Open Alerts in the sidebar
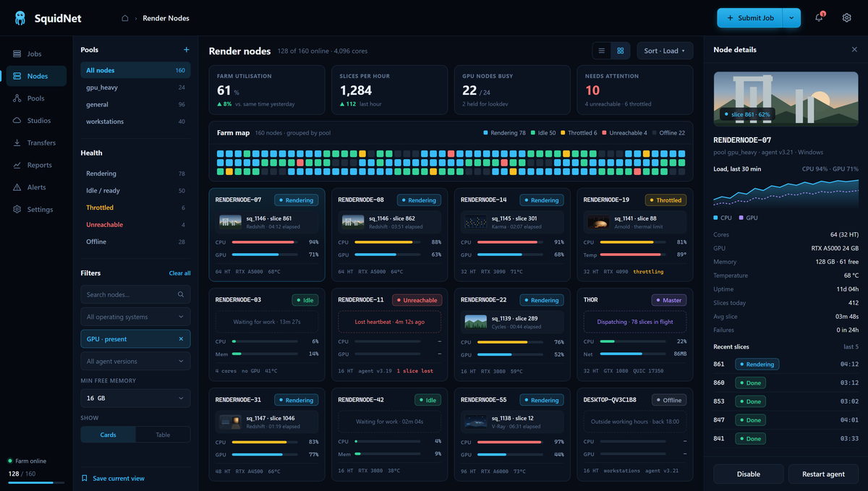868x491 pixels. (x=36, y=187)
